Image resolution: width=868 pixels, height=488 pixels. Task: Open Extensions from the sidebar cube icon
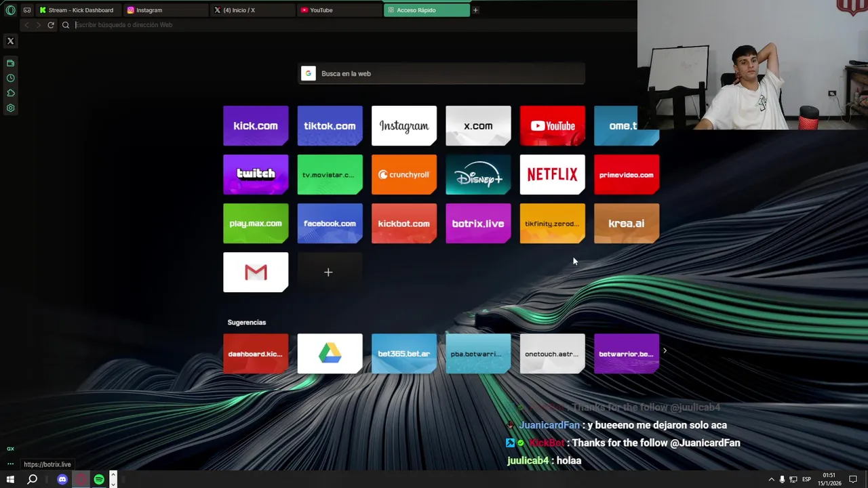10,93
